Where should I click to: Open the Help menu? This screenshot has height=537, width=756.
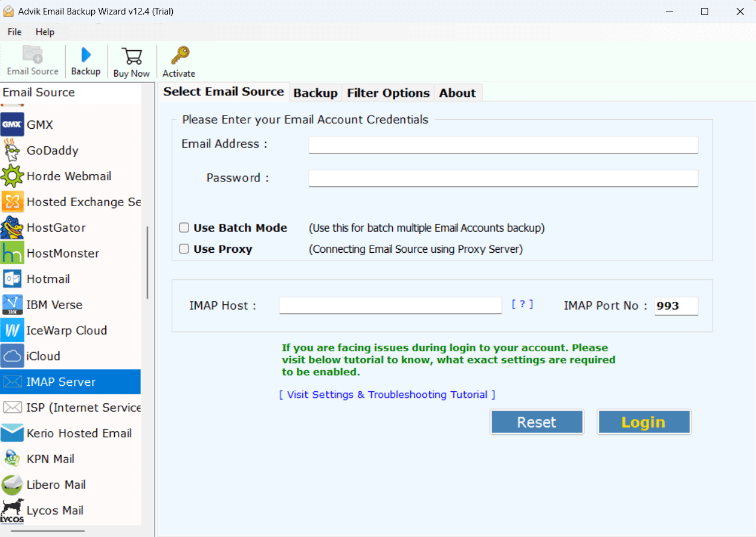pos(45,32)
